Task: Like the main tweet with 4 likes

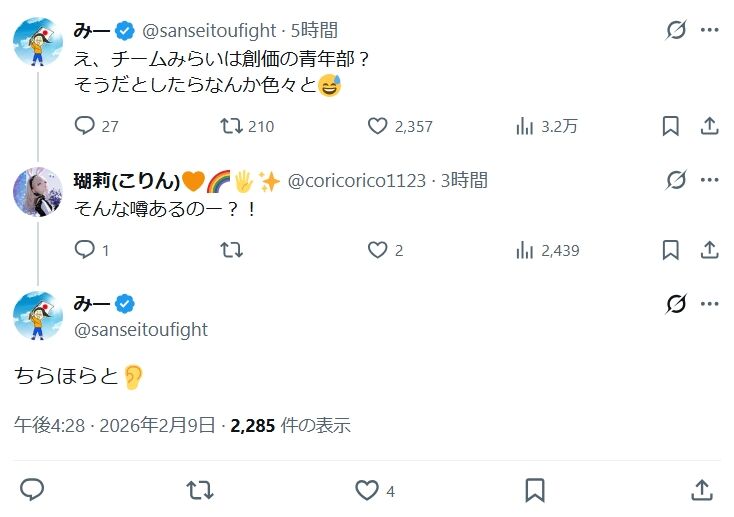Action: [x=367, y=490]
